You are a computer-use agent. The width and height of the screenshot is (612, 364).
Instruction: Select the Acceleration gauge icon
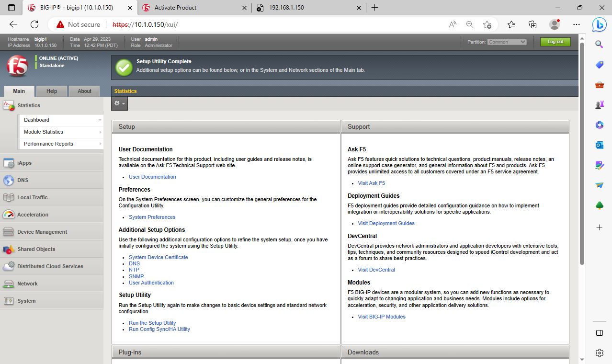9,215
